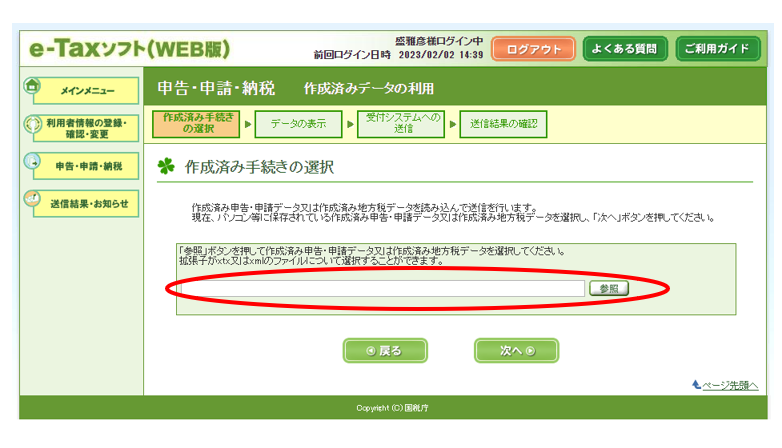782x448 pixels.
Task: Click the 前回ログイン日時 2023/02/02 14:39 text
Action: (x=398, y=55)
